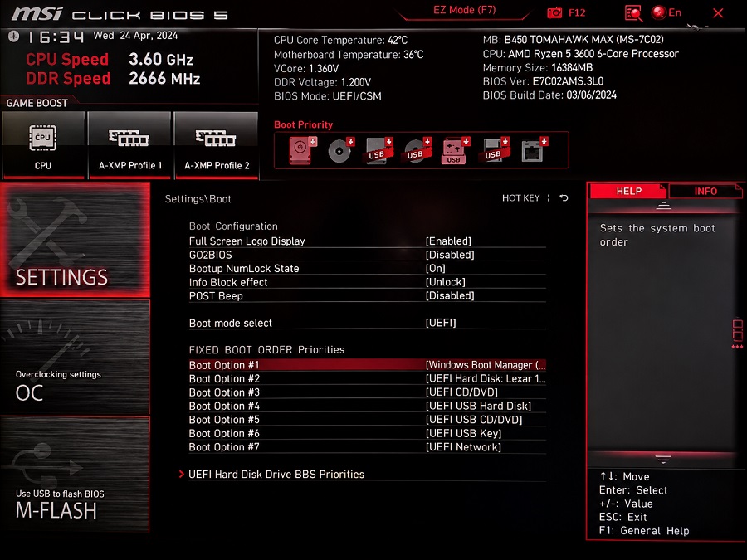Screen dimensions: 747x560
Task: Switch to EZ Mode (F7)
Action: pos(465,10)
